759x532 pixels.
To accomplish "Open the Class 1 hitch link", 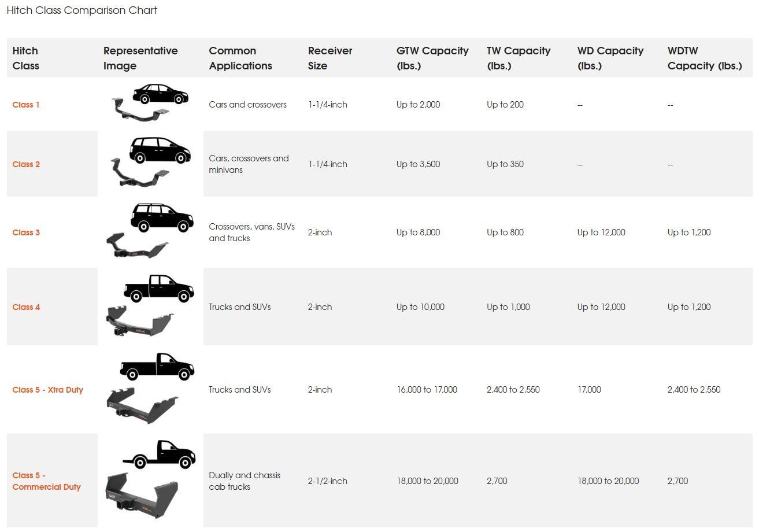I will tap(26, 105).
